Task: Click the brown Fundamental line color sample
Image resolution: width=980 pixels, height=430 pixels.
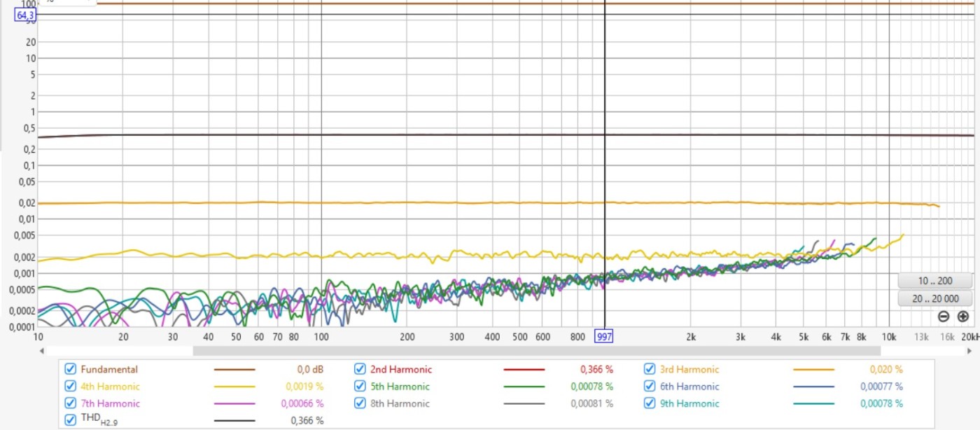Action: pos(234,370)
